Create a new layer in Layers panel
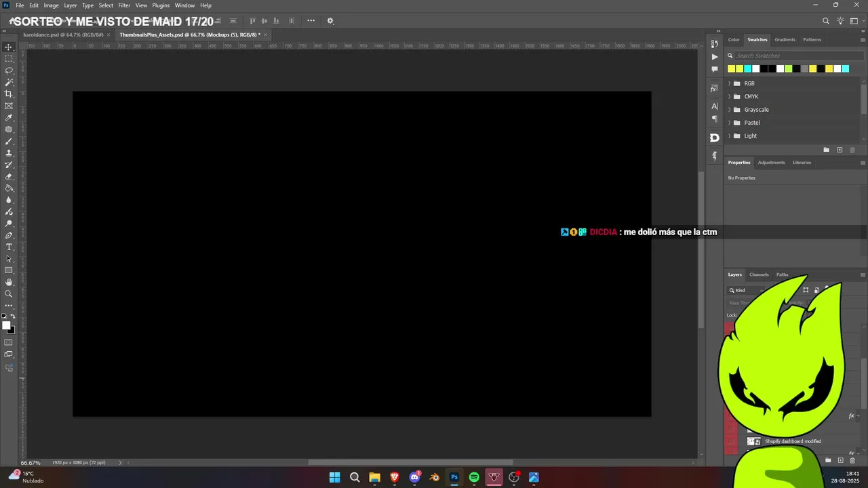The image size is (868, 488). pos(840,460)
